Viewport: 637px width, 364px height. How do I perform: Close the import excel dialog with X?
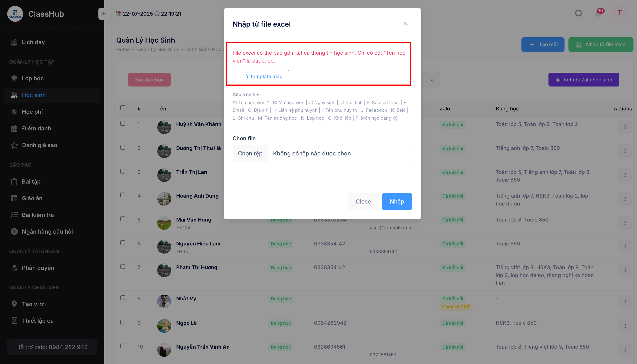tap(405, 24)
